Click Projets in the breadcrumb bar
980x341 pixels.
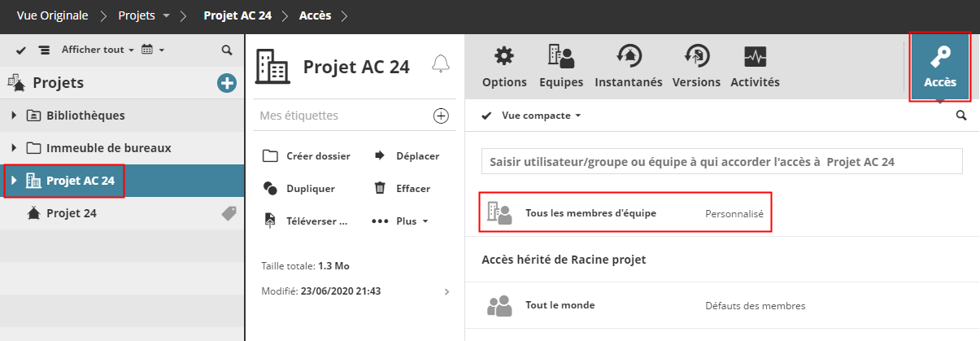pos(138,15)
